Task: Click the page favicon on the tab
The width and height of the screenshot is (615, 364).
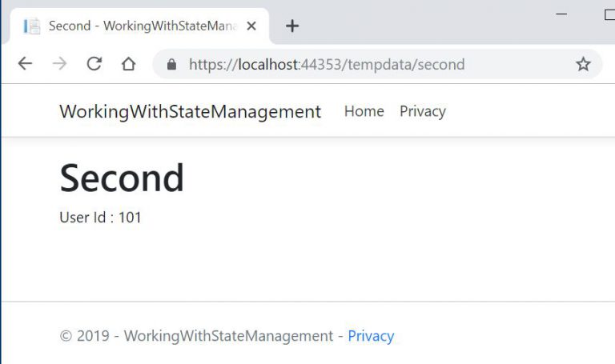Action: coord(32,26)
